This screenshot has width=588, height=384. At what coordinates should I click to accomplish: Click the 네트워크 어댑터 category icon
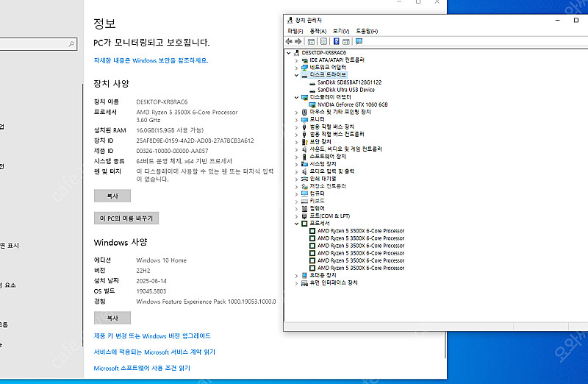coord(304,68)
